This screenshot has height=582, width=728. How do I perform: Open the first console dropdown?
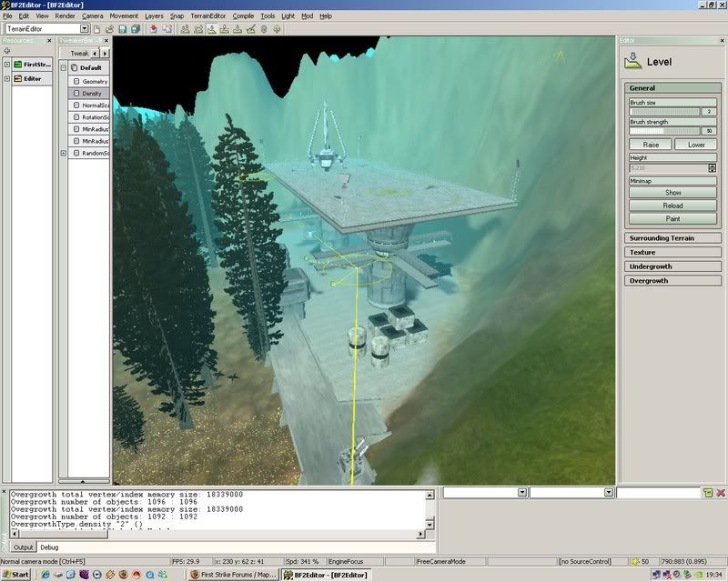click(x=521, y=492)
